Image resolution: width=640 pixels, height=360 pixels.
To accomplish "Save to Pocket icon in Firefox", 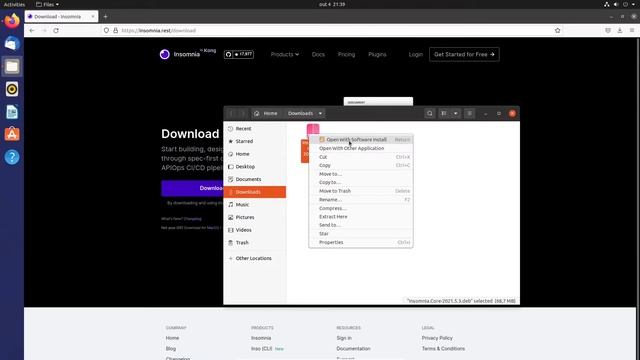I will [608, 31].
